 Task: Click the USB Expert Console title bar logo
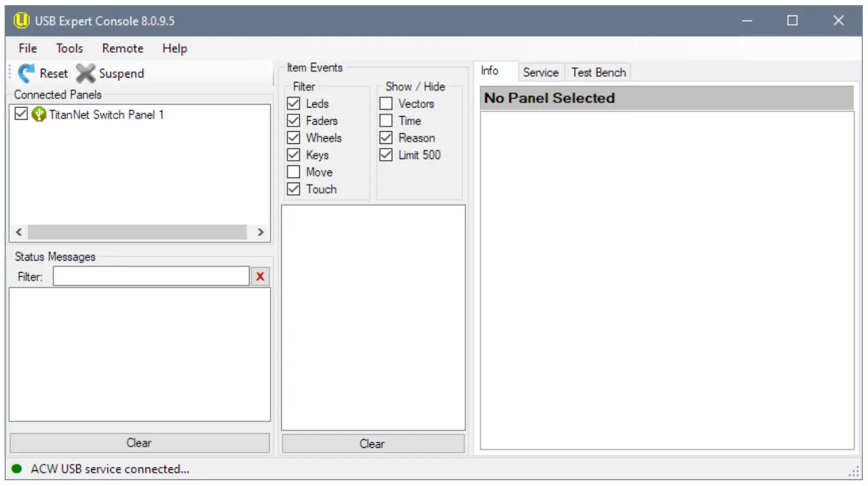tap(21, 21)
